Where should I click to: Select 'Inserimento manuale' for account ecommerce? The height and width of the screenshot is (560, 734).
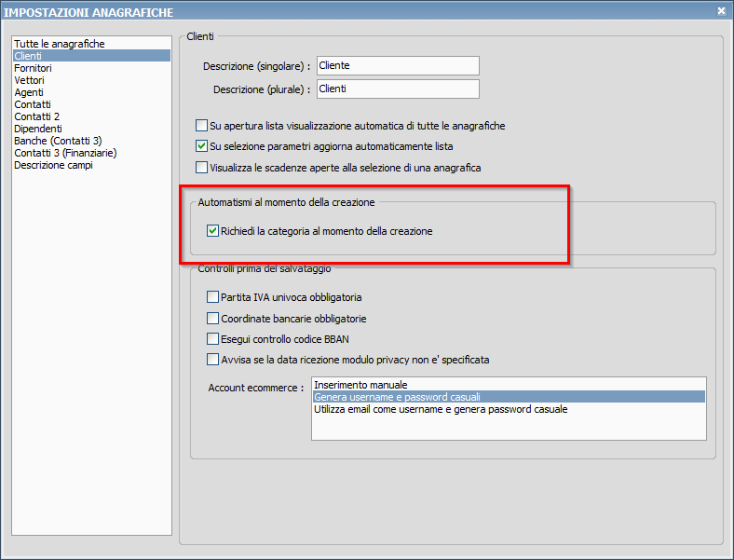coord(509,385)
